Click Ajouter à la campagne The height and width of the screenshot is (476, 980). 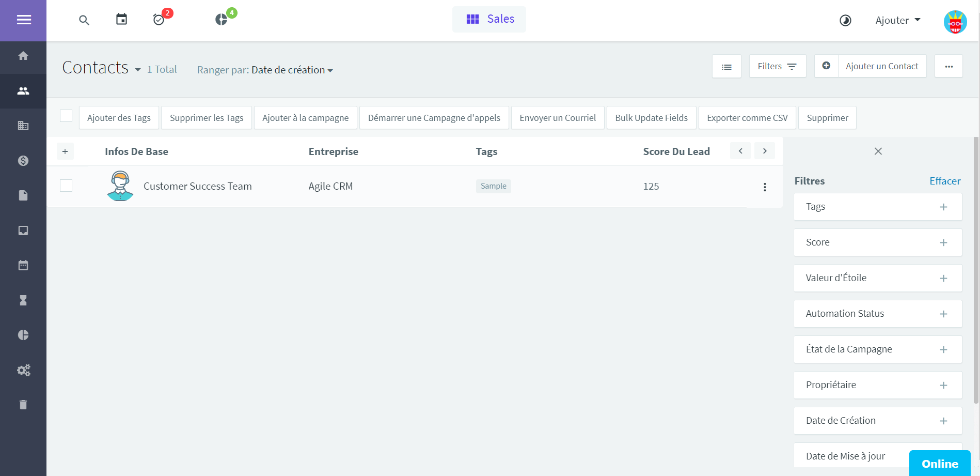(x=306, y=118)
